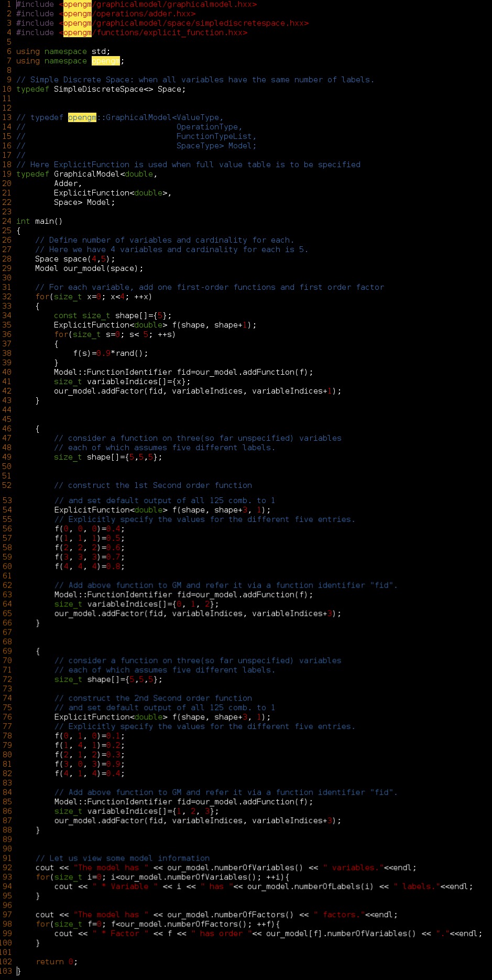Click the 'OperationType,' comment line
This screenshot has width=492, height=980.
tap(129, 127)
